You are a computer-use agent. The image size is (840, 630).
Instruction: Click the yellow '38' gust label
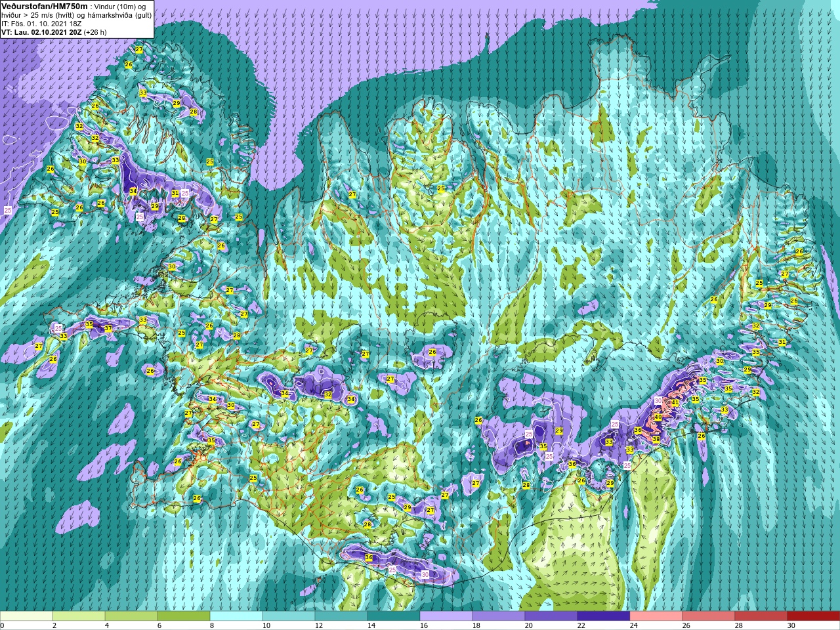click(x=656, y=439)
